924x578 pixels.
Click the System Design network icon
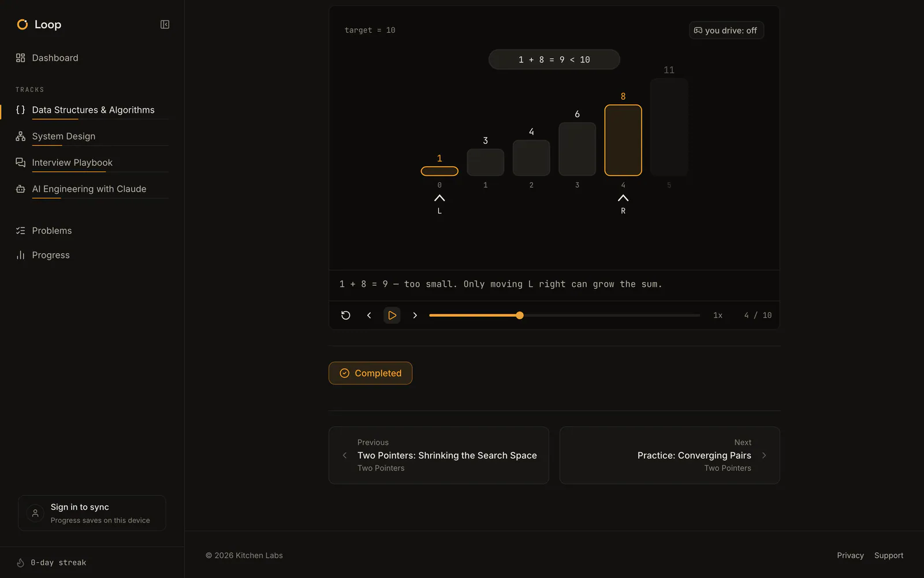pos(21,136)
